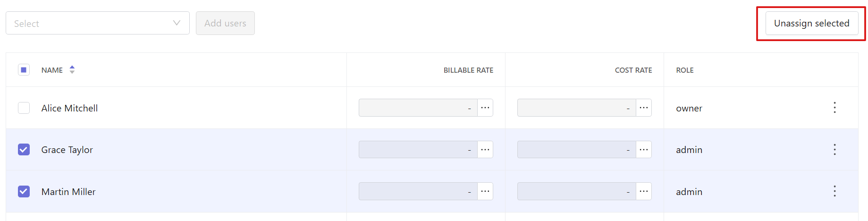Uncheck the Grace Taylor row checkbox
Viewport: 868px width, 221px height.
tap(24, 150)
